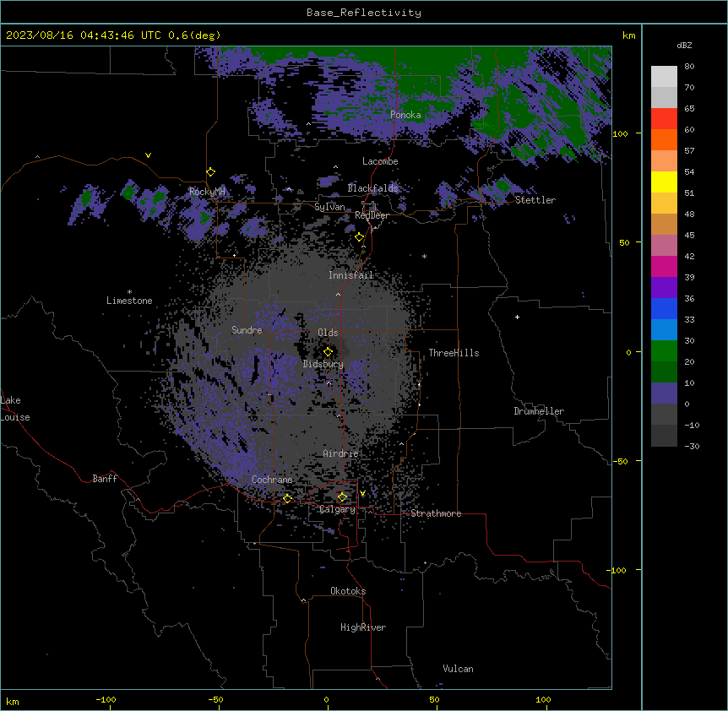This screenshot has height=711, width=728.
Task: Click the Stettler city label
Action: (x=535, y=200)
